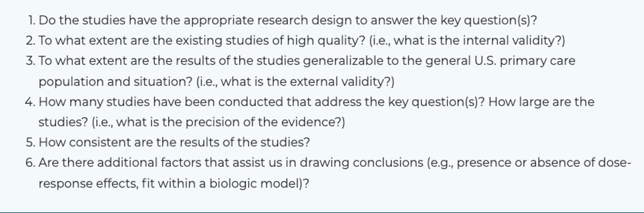Image resolution: width=644 pixels, height=213 pixels.
Task: Click the line 'population and situation?'
Action: click(115, 82)
